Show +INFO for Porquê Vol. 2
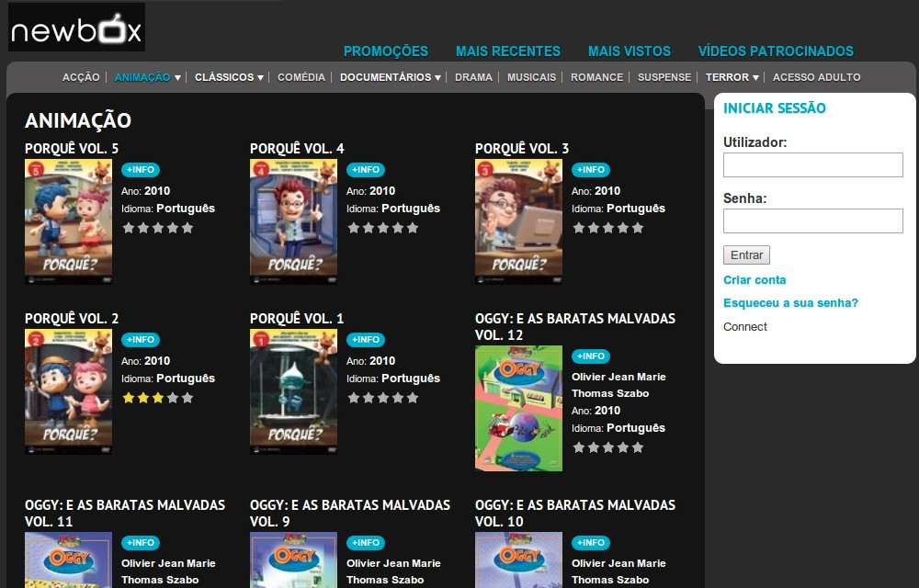919x588 pixels. 141,340
